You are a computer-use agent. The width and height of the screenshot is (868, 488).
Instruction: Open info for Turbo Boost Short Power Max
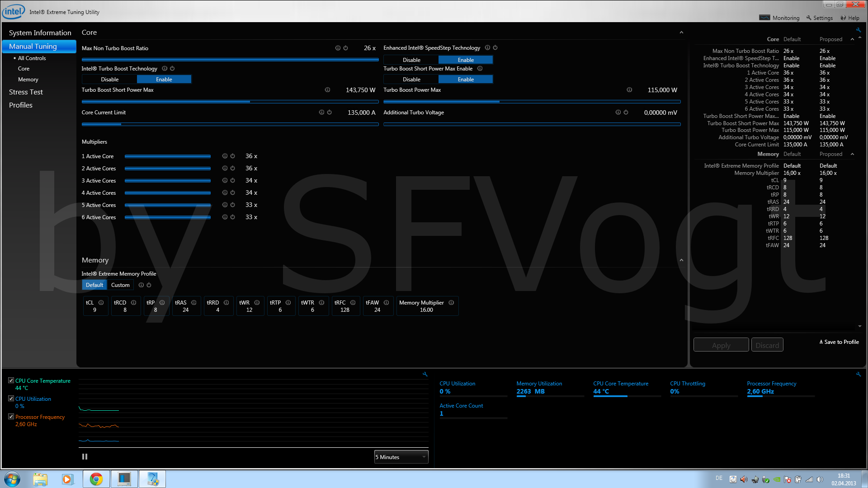pyautogui.click(x=327, y=90)
